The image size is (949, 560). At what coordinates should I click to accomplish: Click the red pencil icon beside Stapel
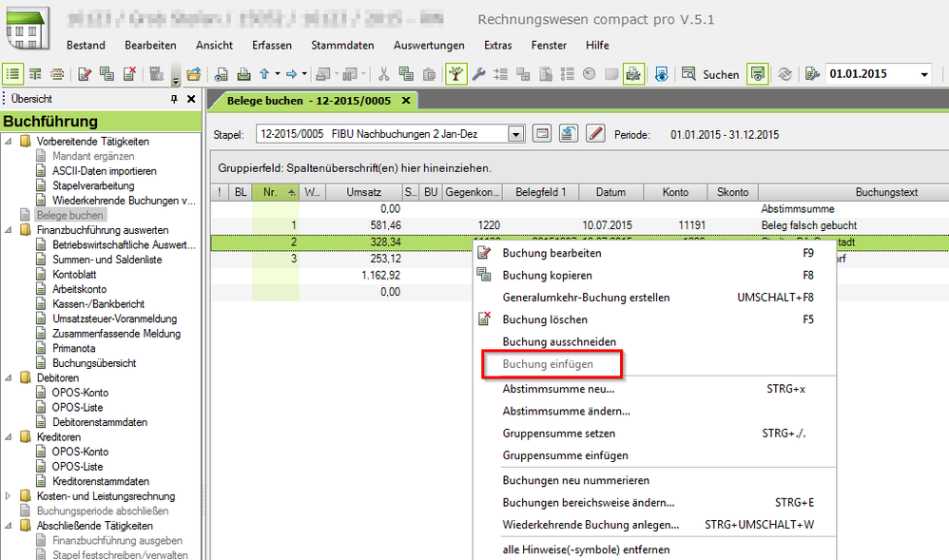click(595, 134)
